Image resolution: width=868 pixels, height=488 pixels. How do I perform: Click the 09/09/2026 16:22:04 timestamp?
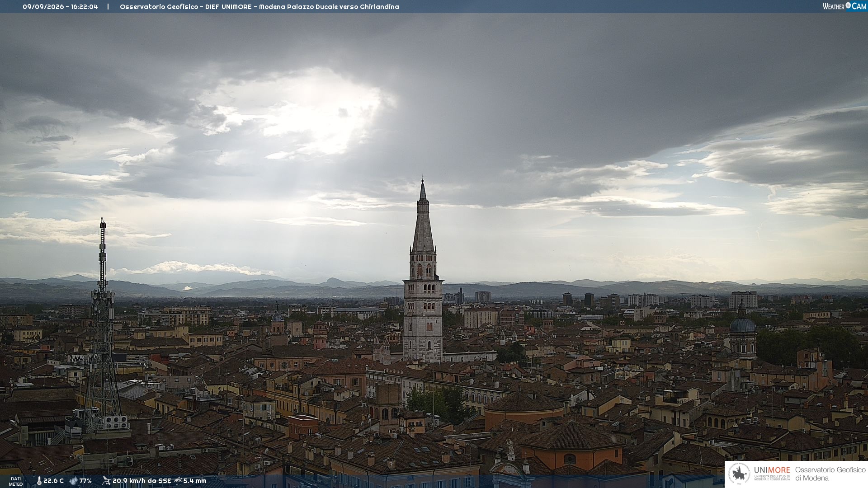point(60,7)
